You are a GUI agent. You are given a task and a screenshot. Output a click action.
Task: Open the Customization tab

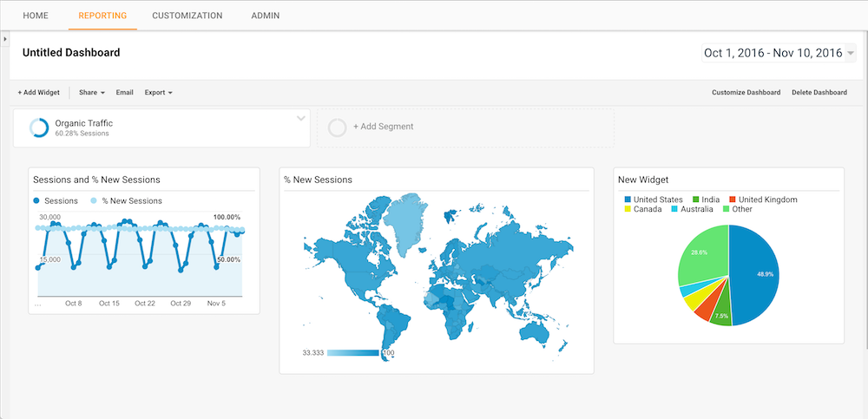coord(187,16)
